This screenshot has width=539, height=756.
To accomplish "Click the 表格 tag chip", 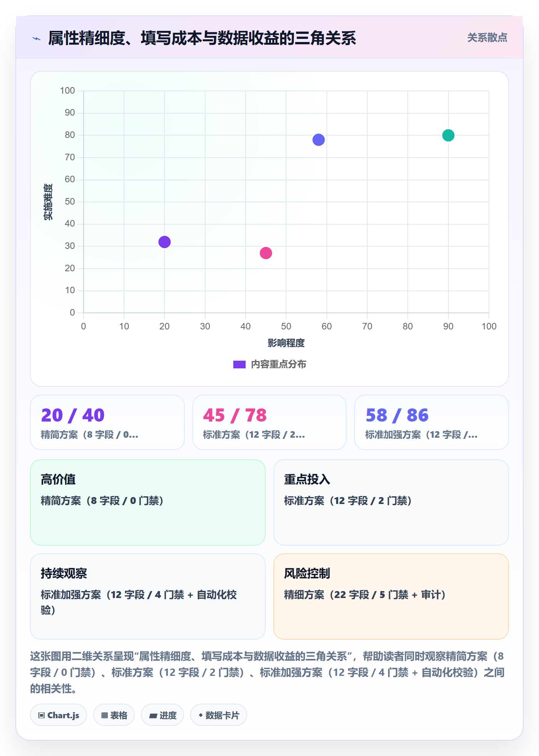I will (x=114, y=715).
